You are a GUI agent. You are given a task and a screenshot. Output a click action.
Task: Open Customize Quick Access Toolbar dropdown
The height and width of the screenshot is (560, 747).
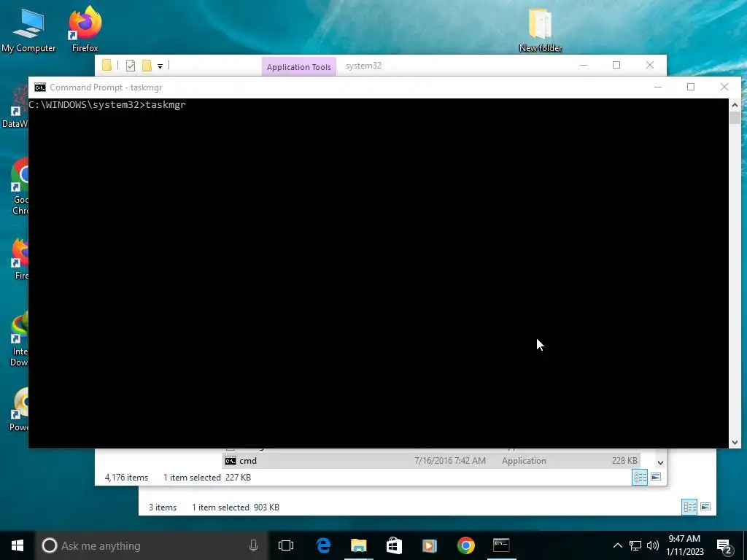(160, 66)
